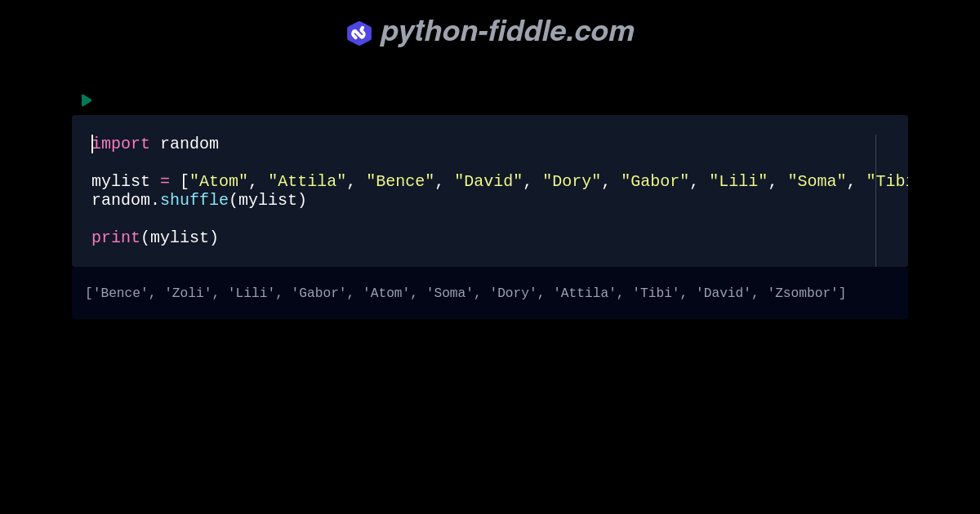This screenshot has height=514, width=980.
Task: Select the string "Bence" in the list
Action: point(400,180)
